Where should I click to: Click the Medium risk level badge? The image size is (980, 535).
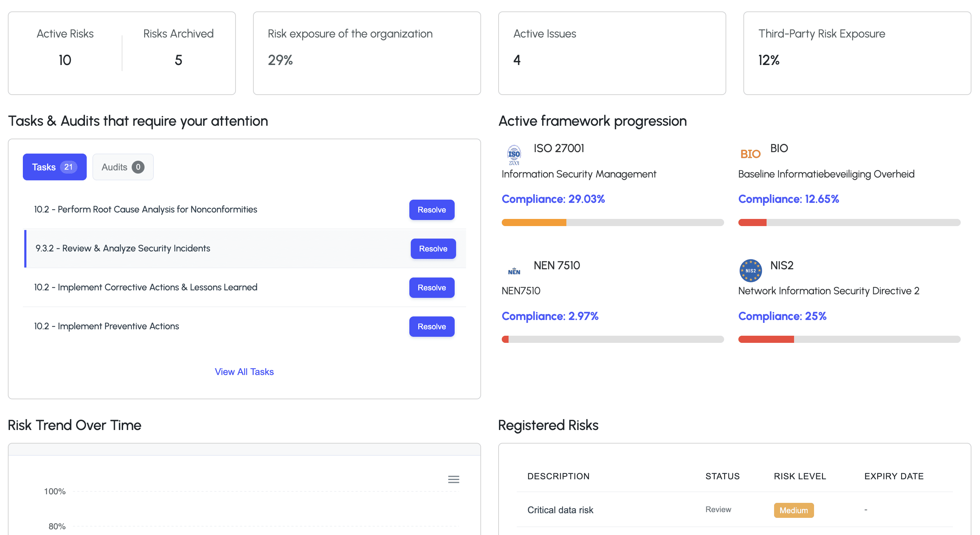point(793,510)
